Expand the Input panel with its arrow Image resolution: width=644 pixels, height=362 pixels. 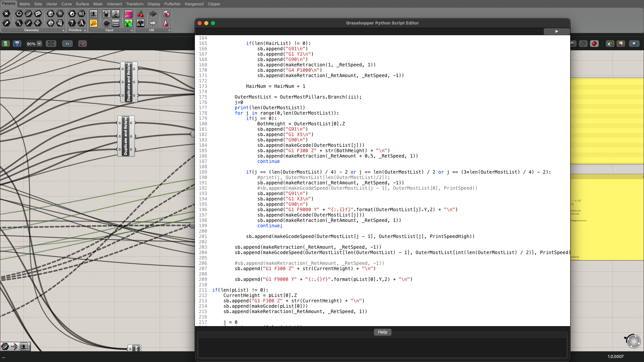131,31
